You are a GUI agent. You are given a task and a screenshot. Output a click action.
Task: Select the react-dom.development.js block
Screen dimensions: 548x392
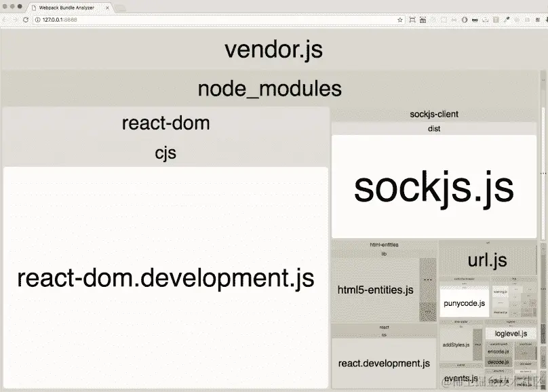165,278
